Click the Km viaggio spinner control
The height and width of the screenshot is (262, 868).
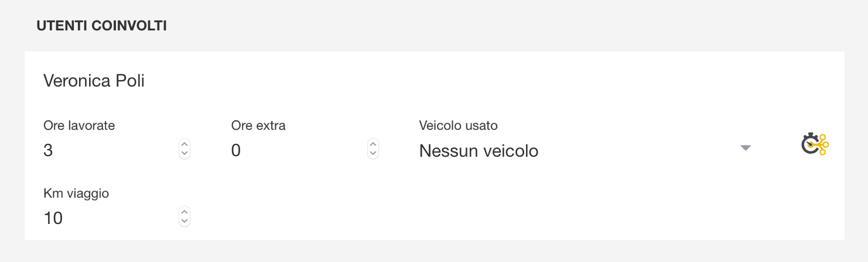[184, 216]
